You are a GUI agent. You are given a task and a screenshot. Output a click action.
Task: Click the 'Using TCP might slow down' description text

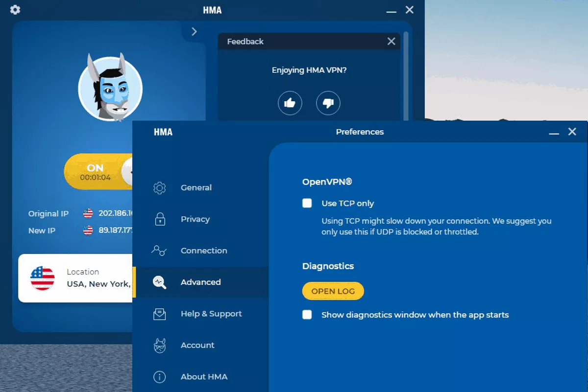(437, 227)
